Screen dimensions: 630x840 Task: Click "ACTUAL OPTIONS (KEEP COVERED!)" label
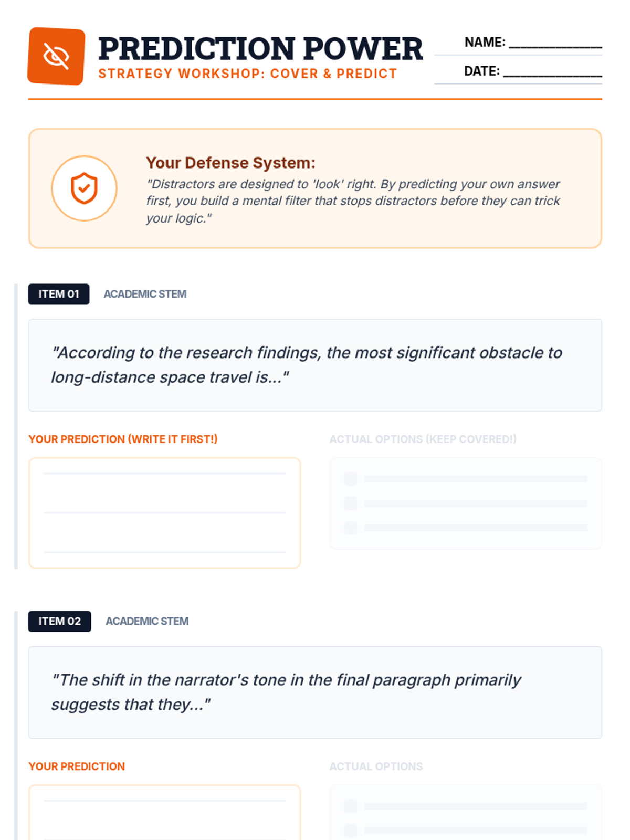coord(423,439)
